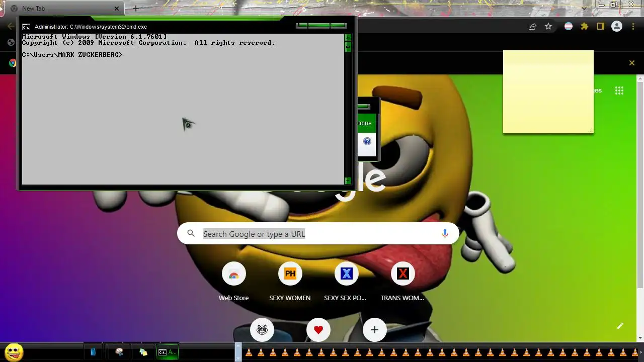Click the blue help question-mark icon
This screenshot has width=644, height=362.
click(x=367, y=141)
